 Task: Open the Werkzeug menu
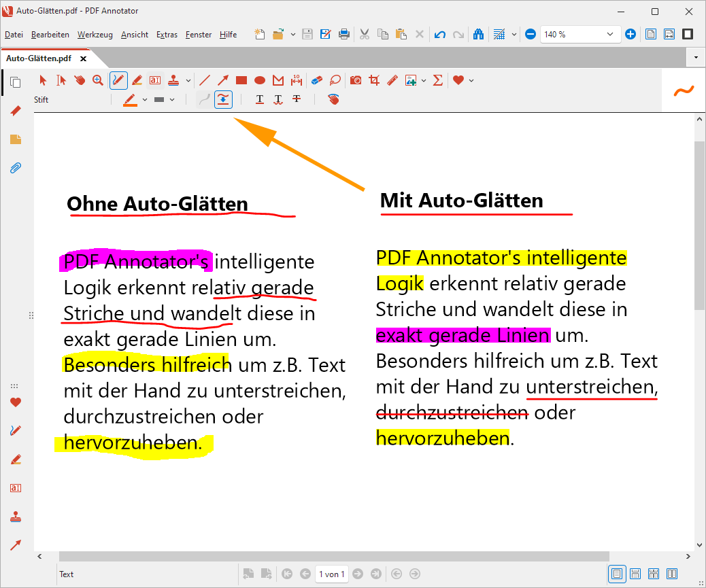point(95,35)
